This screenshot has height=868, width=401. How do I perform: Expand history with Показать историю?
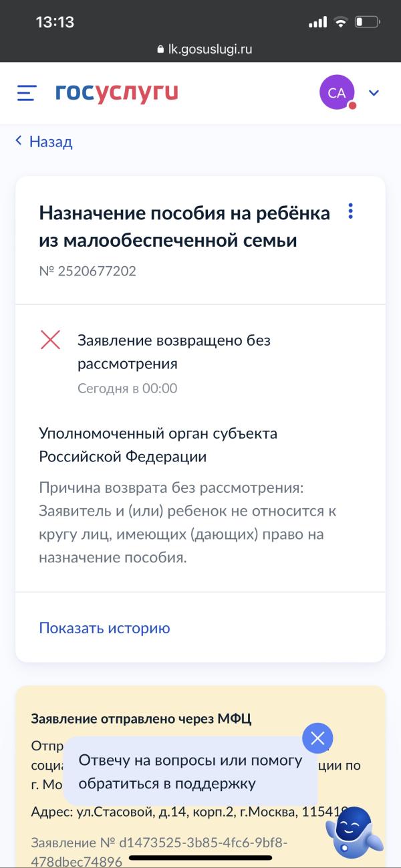[x=105, y=628]
